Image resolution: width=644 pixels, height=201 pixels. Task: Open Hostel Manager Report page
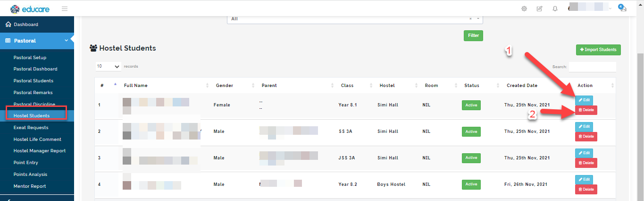40,151
